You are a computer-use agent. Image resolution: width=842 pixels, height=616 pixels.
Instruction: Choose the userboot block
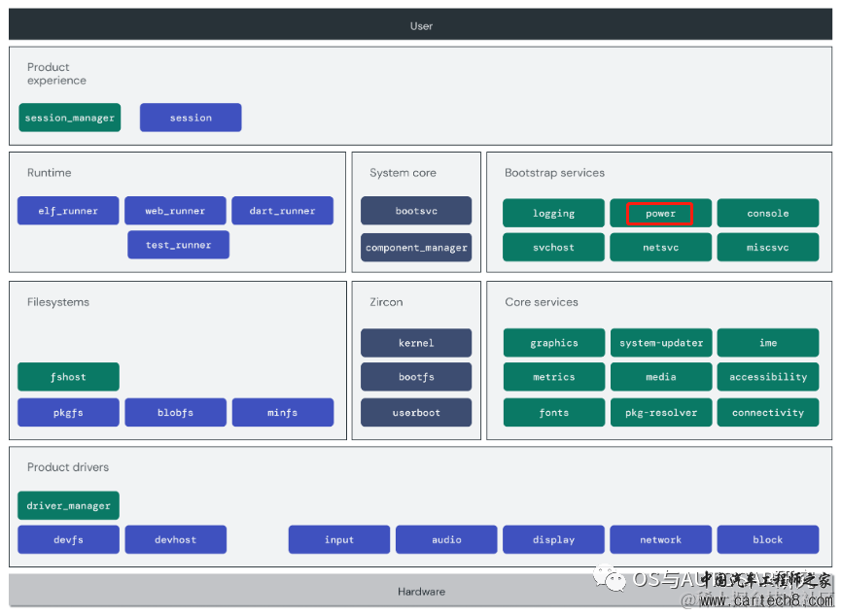coord(416,413)
